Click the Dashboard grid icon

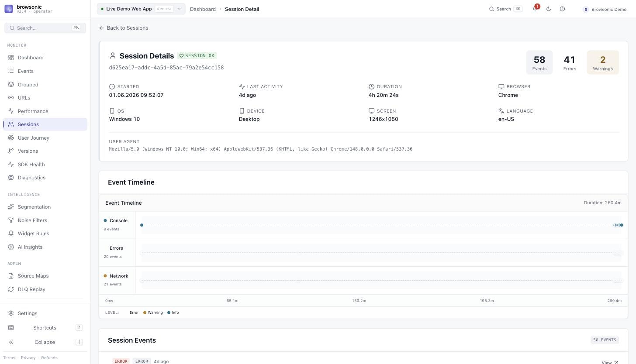point(11,58)
